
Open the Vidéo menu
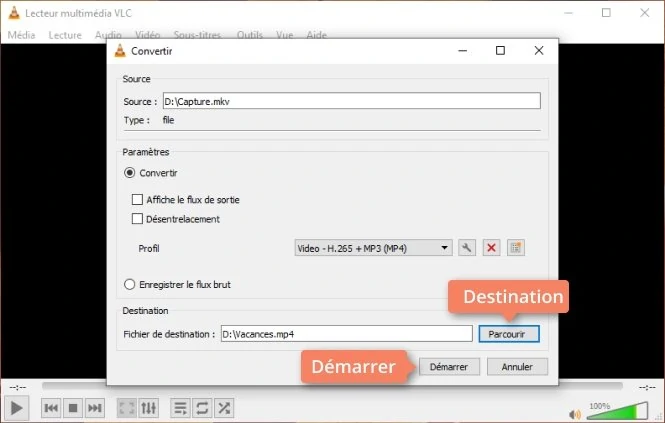[148, 35]
